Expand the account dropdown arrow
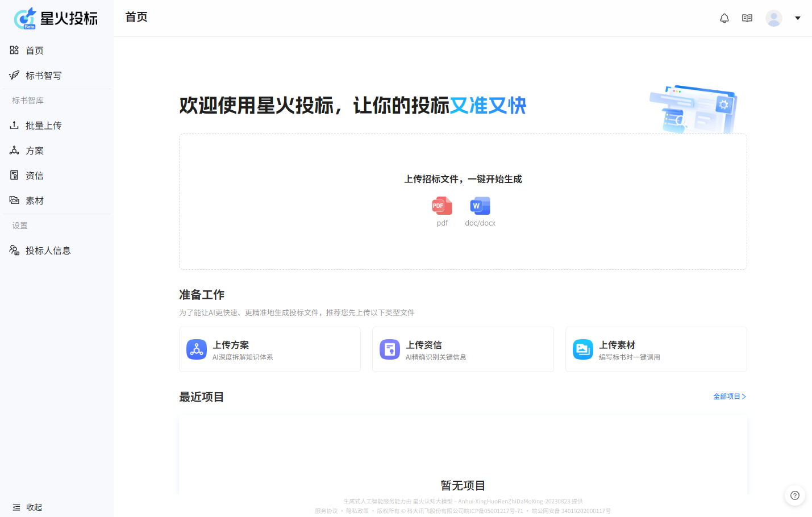 point(798,18)
